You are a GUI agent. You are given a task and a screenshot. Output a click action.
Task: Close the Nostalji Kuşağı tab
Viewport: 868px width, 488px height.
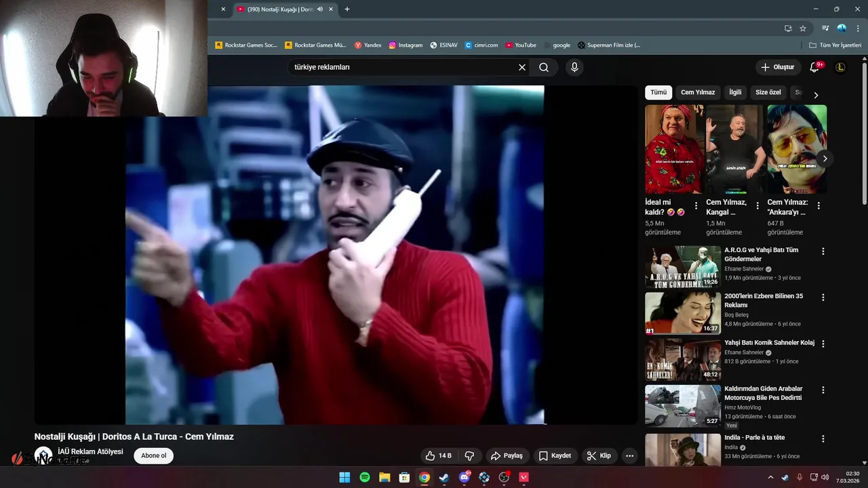pos(331,9)
